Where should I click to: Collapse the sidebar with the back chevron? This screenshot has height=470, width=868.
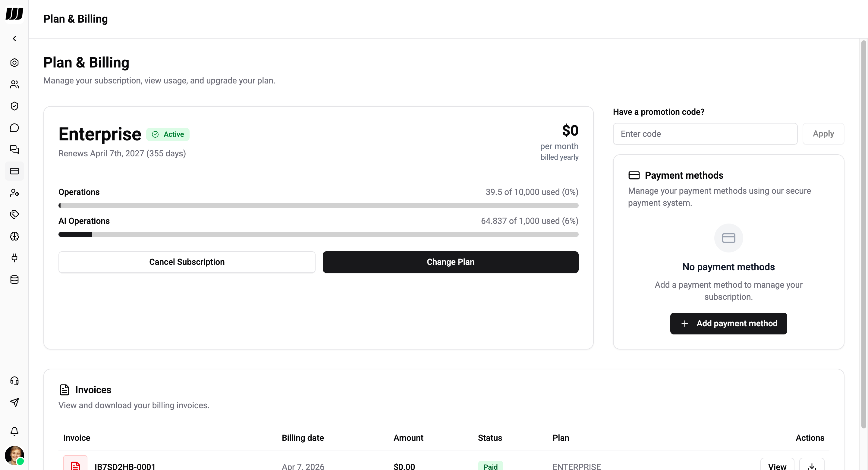[x=14, y=38]
